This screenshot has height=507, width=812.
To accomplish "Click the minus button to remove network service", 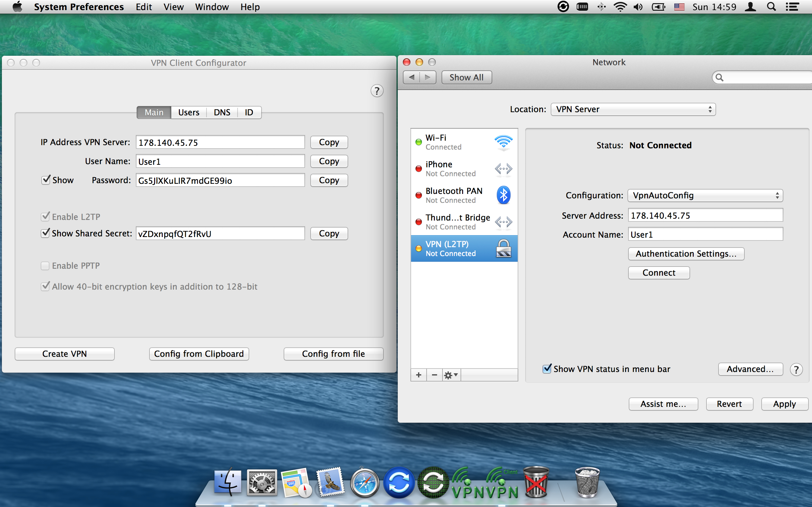I will (435, 375).
